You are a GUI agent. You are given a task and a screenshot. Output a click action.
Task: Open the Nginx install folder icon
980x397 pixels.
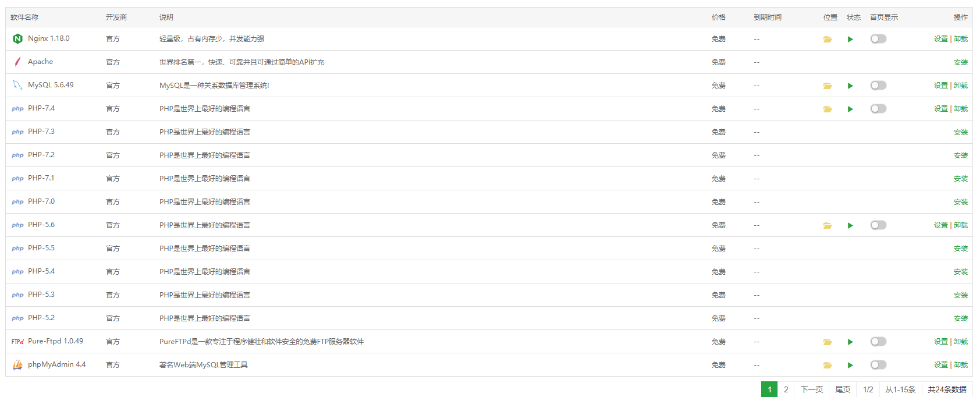pyautogui.click(x=828, y=40)
